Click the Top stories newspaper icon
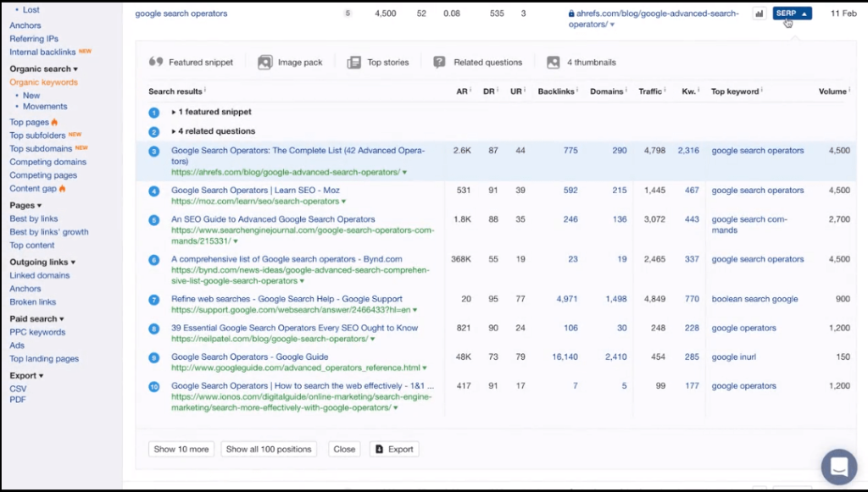 (354, 63)
